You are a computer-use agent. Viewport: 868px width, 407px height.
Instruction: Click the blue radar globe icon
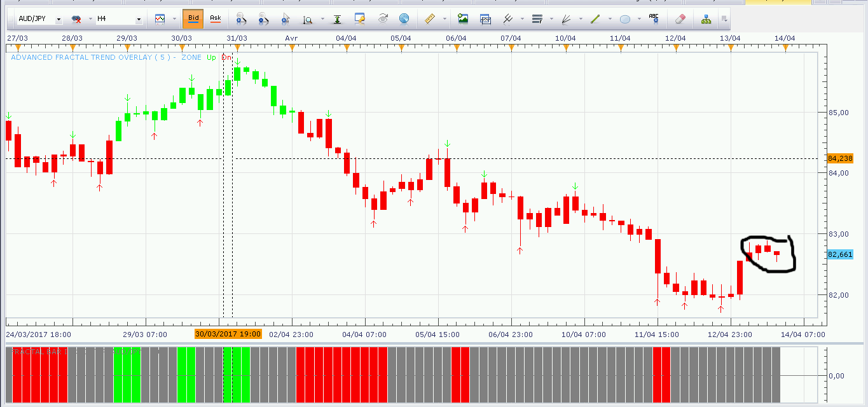[x=404, y=19]
